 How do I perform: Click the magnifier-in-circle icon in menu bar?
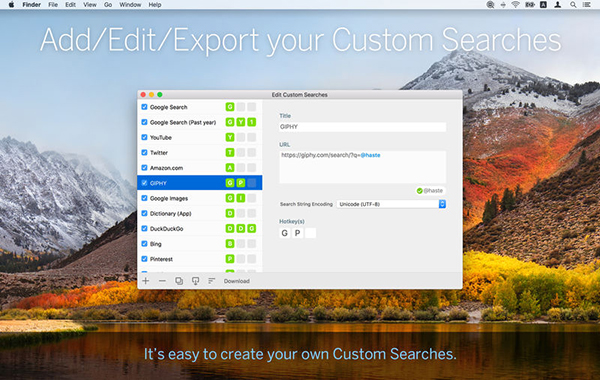[x=490, y=5]
